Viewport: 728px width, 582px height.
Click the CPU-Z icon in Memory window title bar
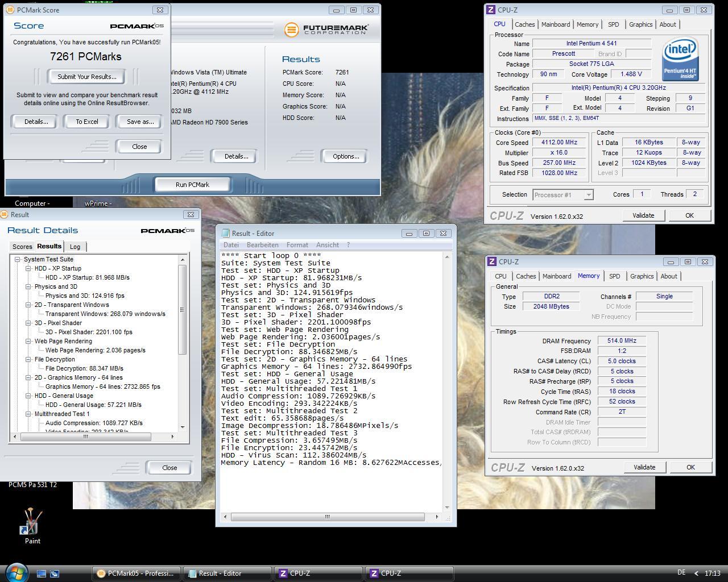(491, 261)
